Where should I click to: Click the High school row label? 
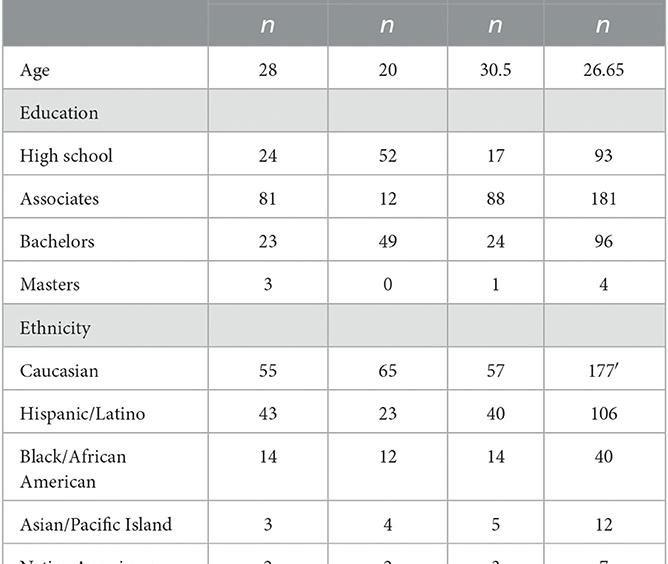click(66, 156)
